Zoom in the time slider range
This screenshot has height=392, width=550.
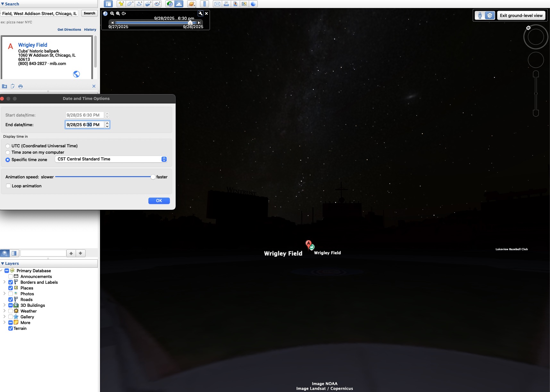118,13
